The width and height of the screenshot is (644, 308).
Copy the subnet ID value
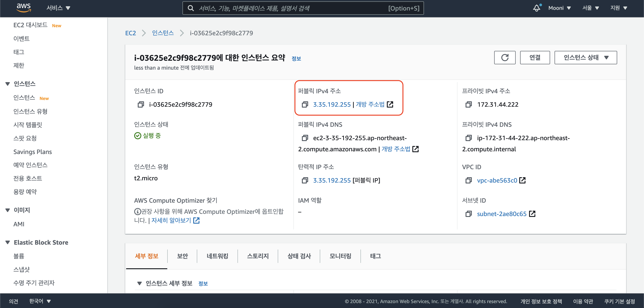coord(468,214)
